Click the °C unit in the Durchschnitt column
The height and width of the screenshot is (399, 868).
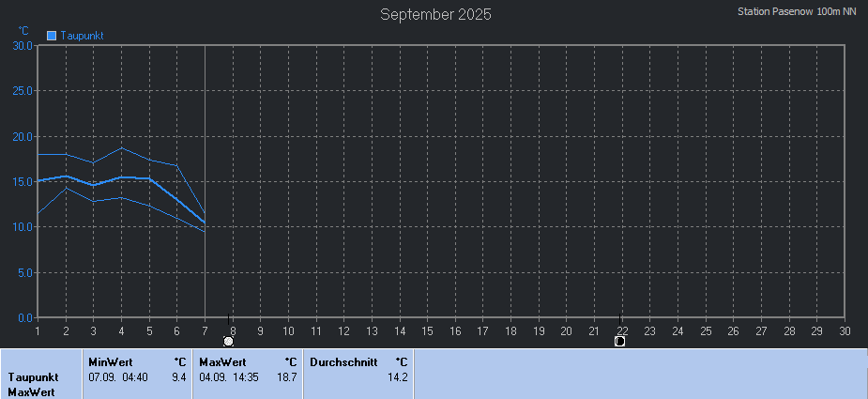tap(402, 362)
